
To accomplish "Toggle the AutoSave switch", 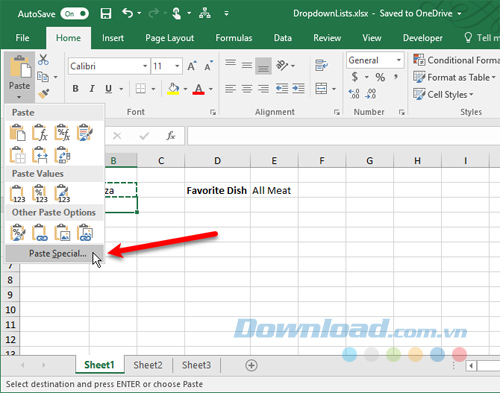I will 74,14.
